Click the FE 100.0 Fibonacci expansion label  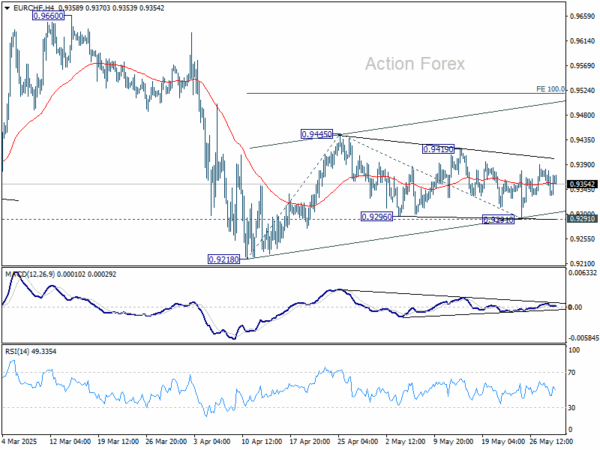coord(550,89)
